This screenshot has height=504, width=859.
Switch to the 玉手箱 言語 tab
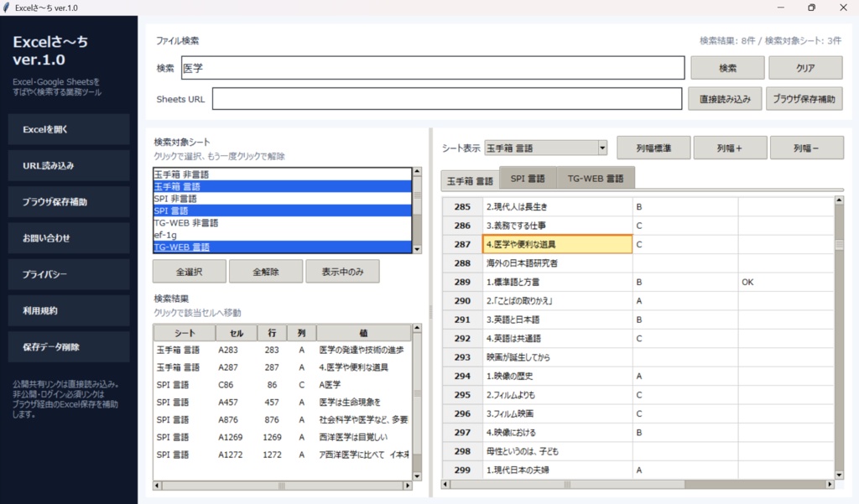pos(470,181)
